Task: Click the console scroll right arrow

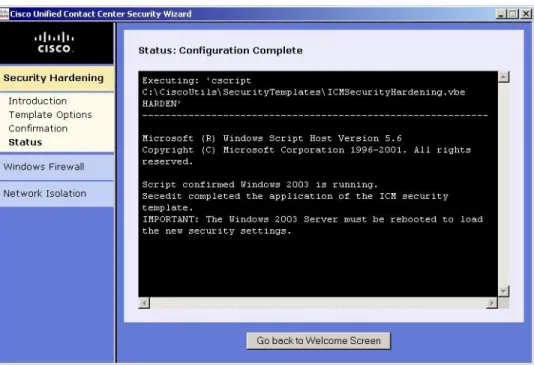Action: click(x=492, y=303)
